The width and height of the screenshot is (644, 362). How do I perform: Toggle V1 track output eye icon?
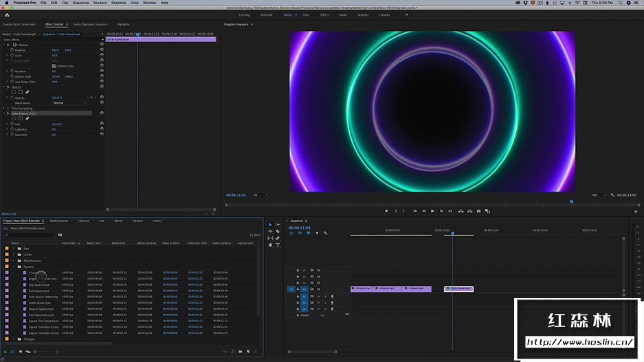click(x=318, y=289)
